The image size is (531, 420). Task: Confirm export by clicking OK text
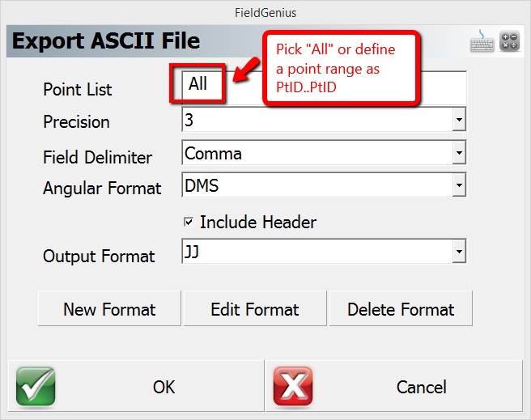coord(164,388)
